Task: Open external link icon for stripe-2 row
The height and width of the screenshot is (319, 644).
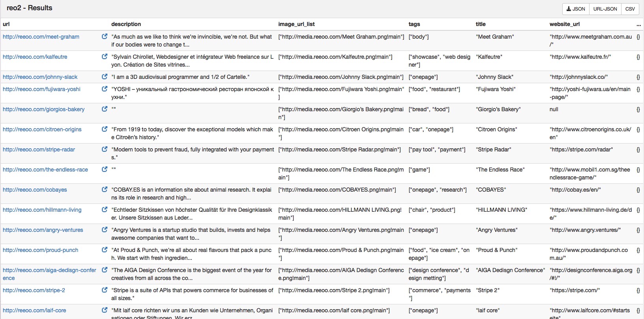Action: pos(105,290)
